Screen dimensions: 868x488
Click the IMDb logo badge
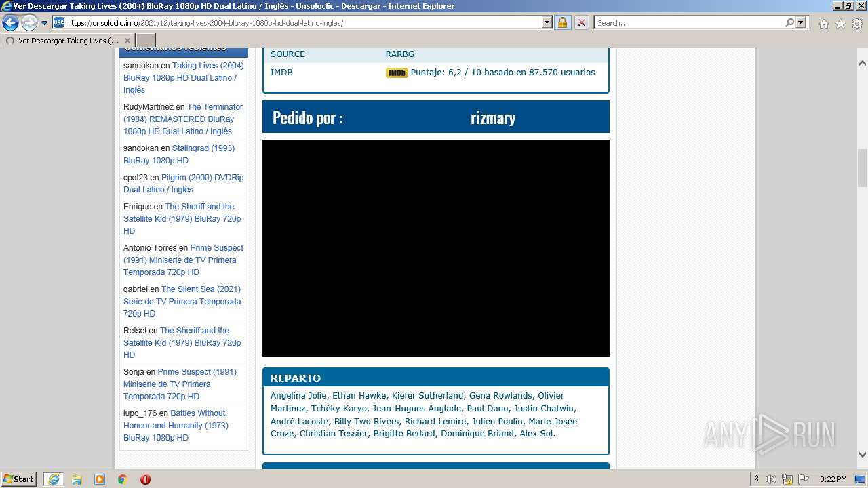[x=397, y=73]
